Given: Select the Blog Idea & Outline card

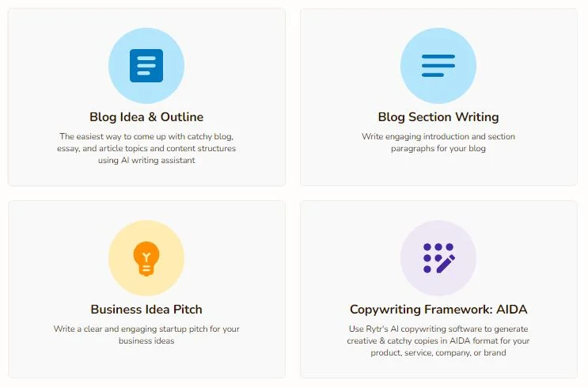Looking at the screenshot, I should (146, 97).
